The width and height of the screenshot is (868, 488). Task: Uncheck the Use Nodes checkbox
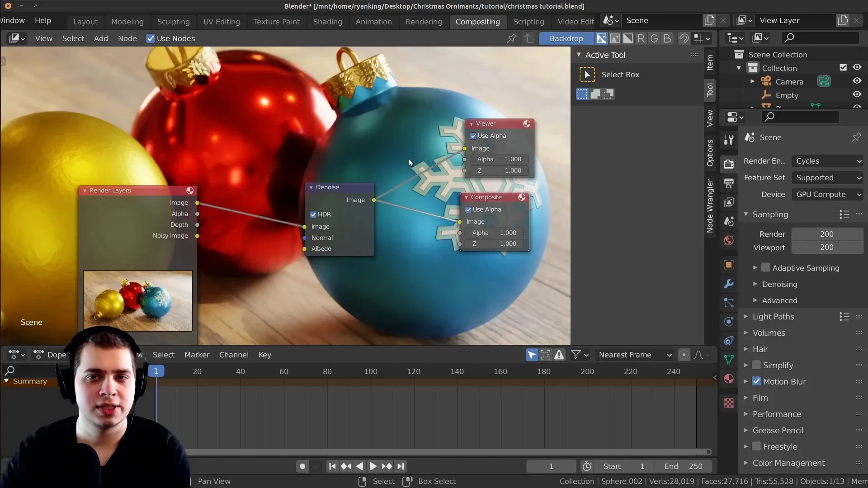click(x=151, y=38)
